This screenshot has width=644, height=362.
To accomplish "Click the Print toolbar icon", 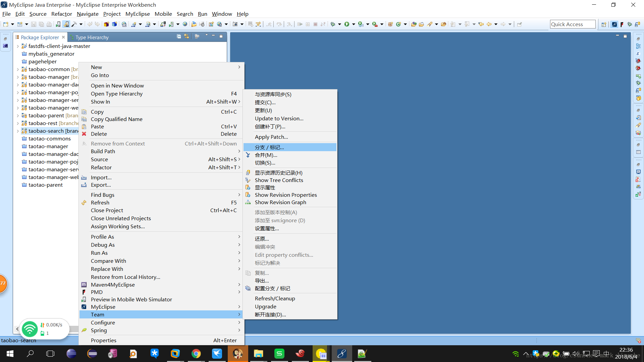I will pos(49,24).
